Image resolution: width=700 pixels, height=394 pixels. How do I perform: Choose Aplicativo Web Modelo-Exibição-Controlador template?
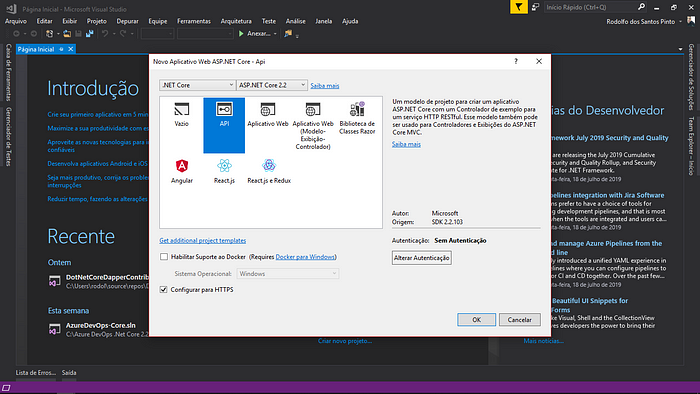pos(313,126)
